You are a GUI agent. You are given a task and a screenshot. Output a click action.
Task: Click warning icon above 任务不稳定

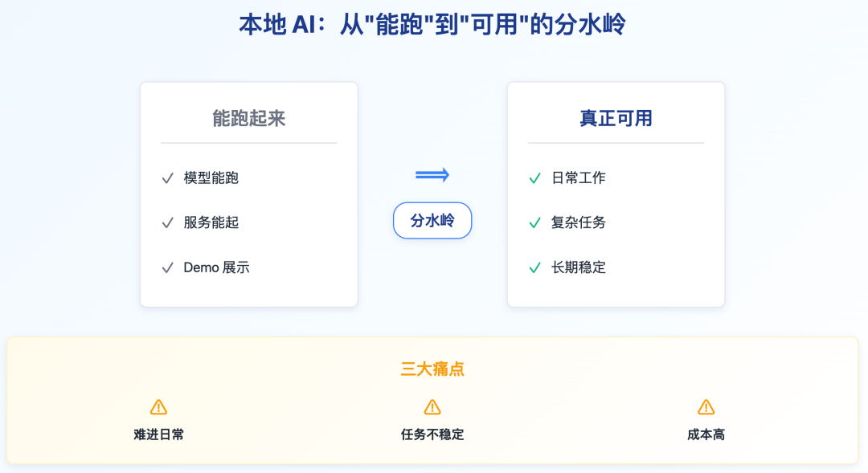(x=432, y=407)
